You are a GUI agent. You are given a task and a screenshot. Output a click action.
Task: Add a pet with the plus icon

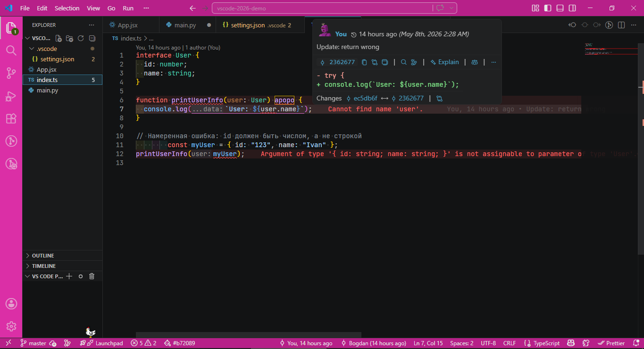coord(69,276)
